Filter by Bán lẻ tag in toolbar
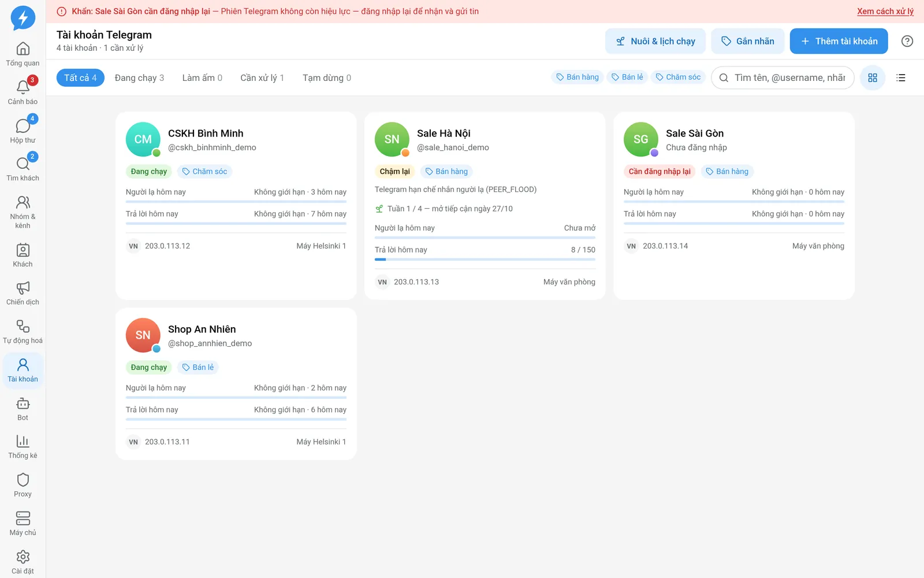This screenshot has width=924, height=578. pos(627,77)
